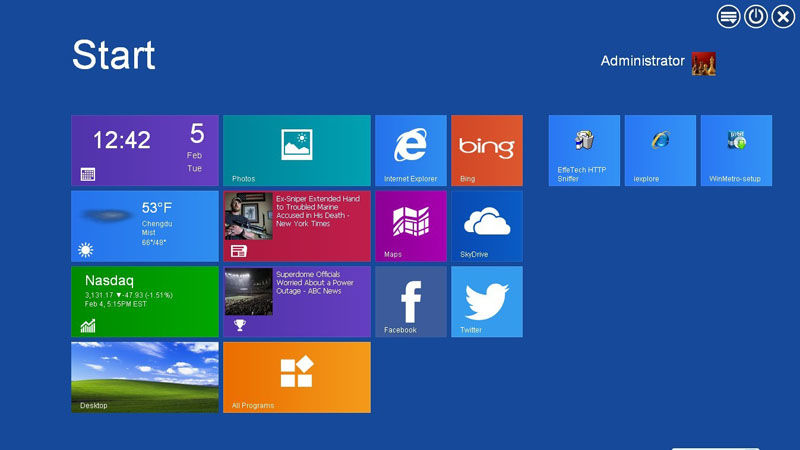Image resolution: width=800 pixels, height=450 pixels.
Task: Close the Start screen with X button
Action: pos(783,17)
